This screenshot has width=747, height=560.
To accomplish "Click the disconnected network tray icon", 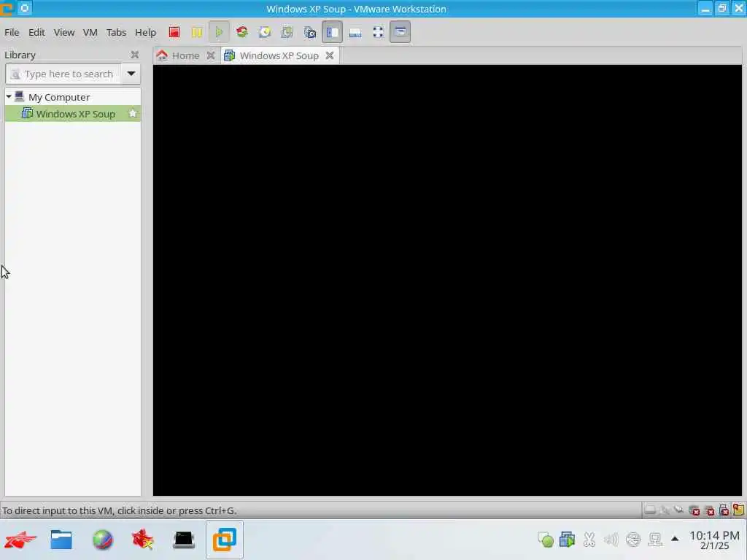I will tap(633, 540).
